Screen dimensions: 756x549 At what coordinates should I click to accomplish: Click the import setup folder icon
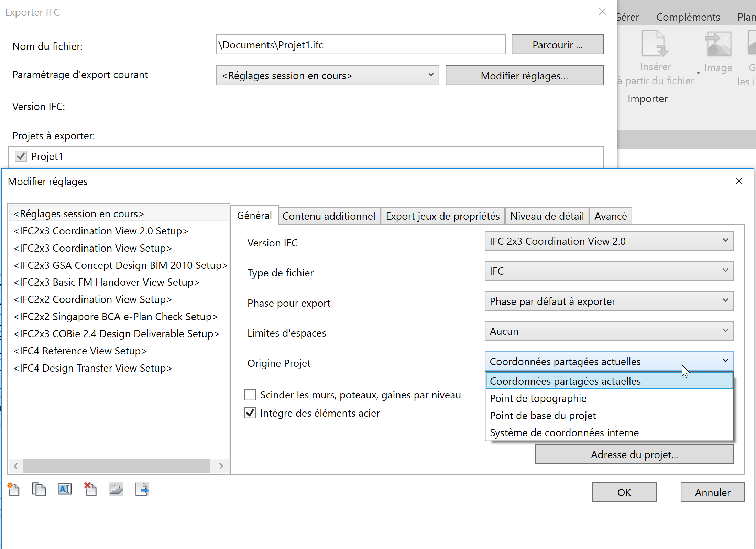click(116, 489)
